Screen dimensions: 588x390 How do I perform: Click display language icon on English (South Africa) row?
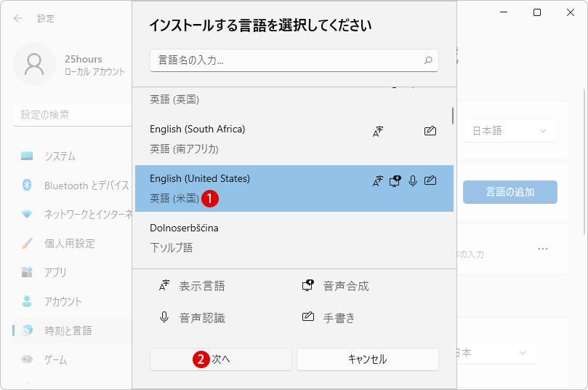[x=378, y=132]
